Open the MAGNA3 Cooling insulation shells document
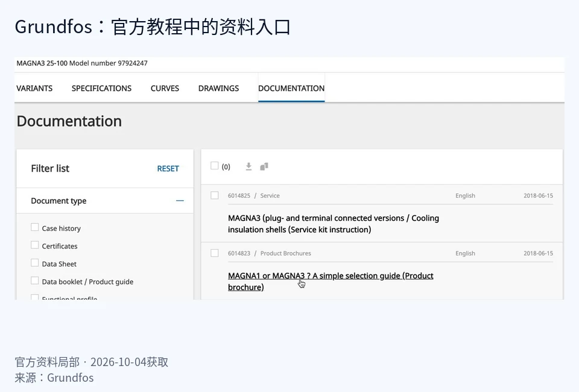This screenshot has height=392, width=579. tap(334, 224)
